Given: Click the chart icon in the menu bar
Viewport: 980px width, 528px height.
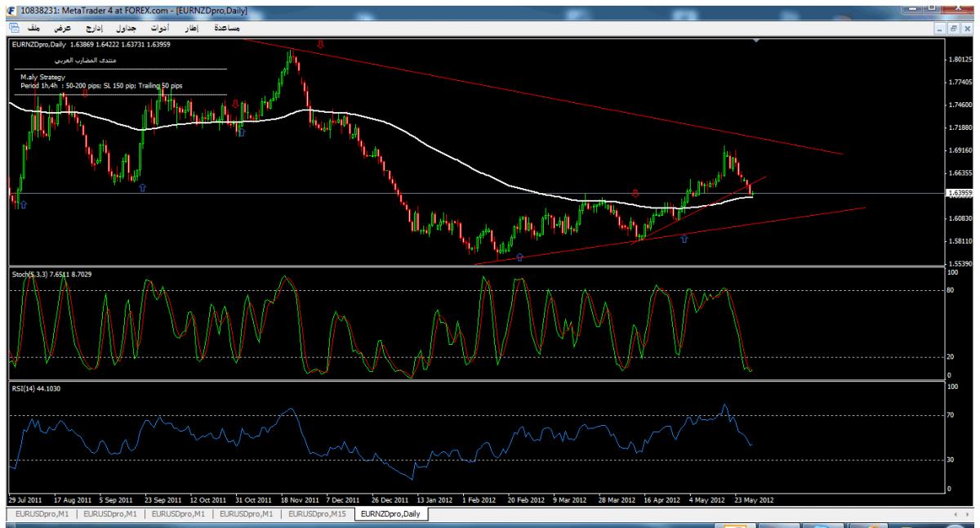Looking at the screenshot, I should tap(13, 27).
